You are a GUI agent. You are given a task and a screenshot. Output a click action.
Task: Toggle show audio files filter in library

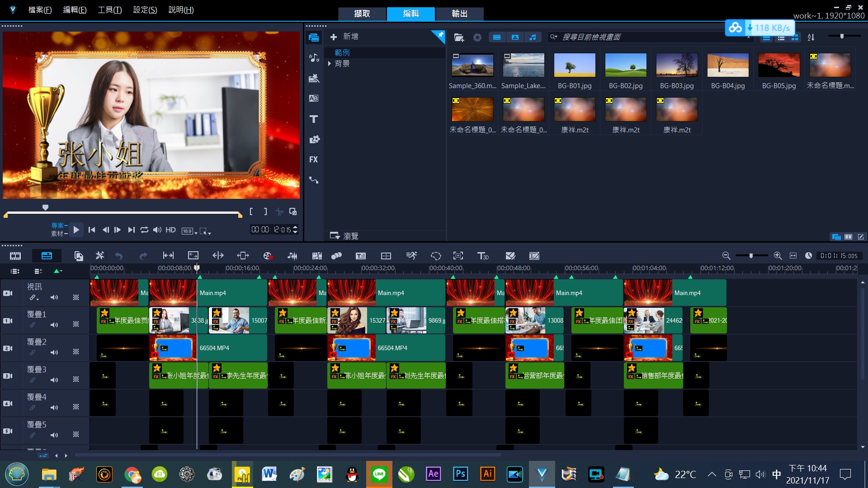click(x=533, y=38)
